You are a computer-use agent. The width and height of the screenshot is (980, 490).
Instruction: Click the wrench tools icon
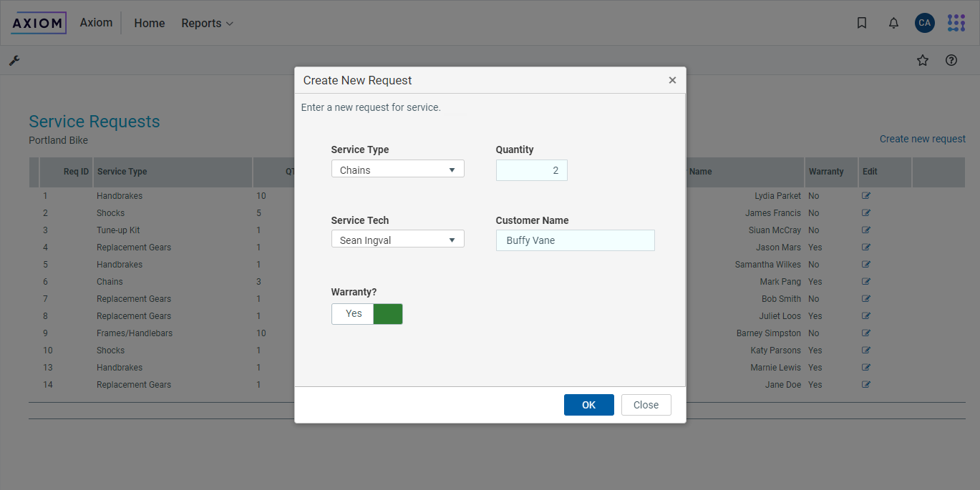pos(14,61)
